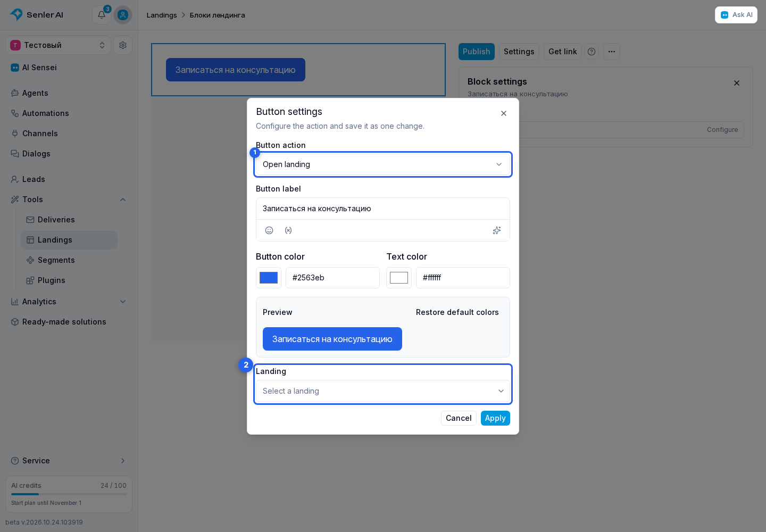Click Get link button
The height and width of the screenshot is (532, 766).
563,52
